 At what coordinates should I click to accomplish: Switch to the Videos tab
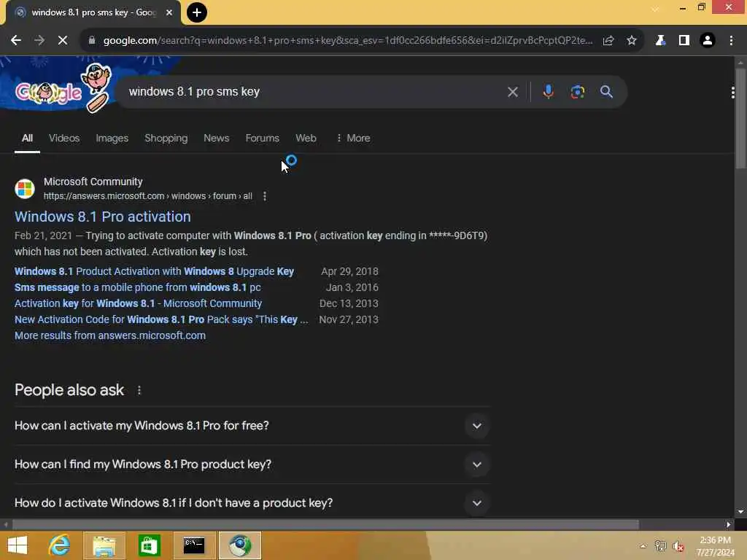tap(64, 138)
